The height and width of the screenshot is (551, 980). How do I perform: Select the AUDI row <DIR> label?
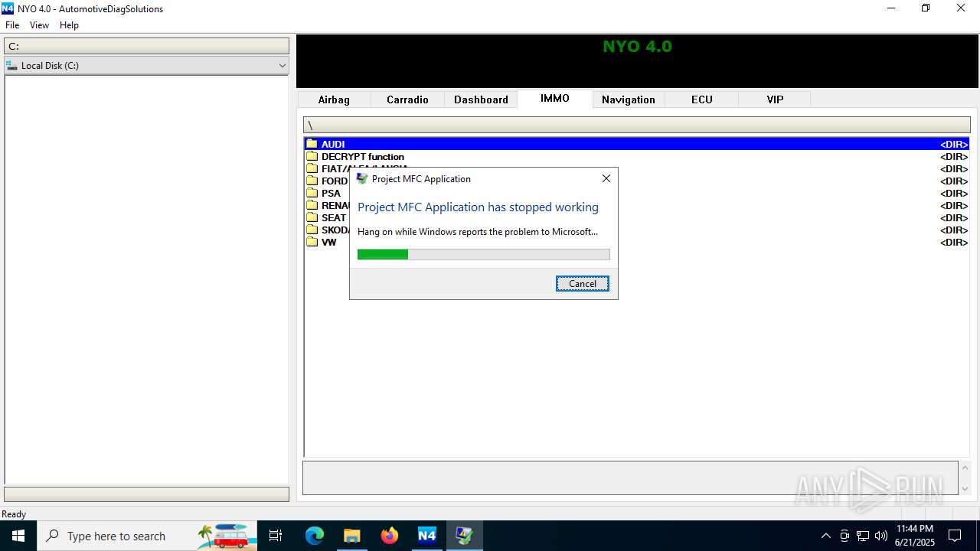(x=954, y=144)
